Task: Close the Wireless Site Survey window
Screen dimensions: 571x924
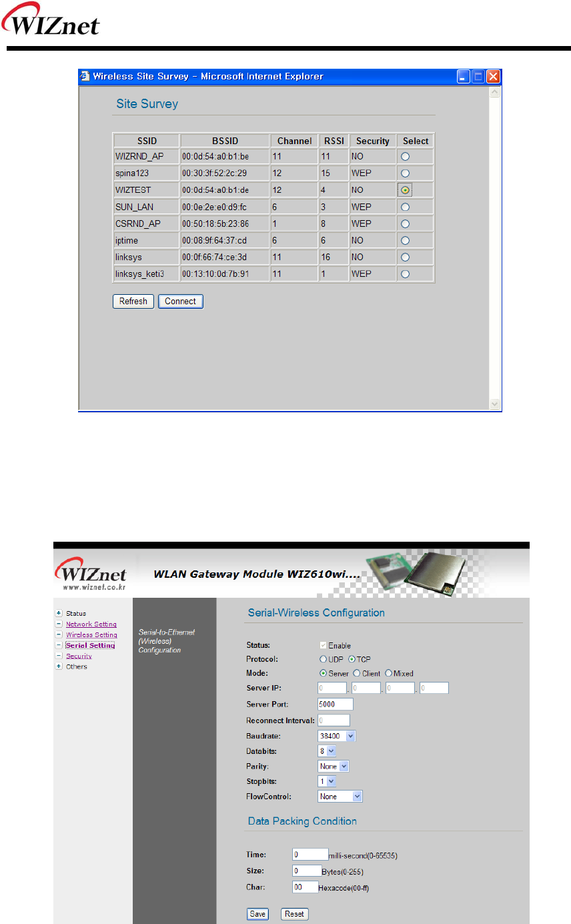Action: (494, 77)
